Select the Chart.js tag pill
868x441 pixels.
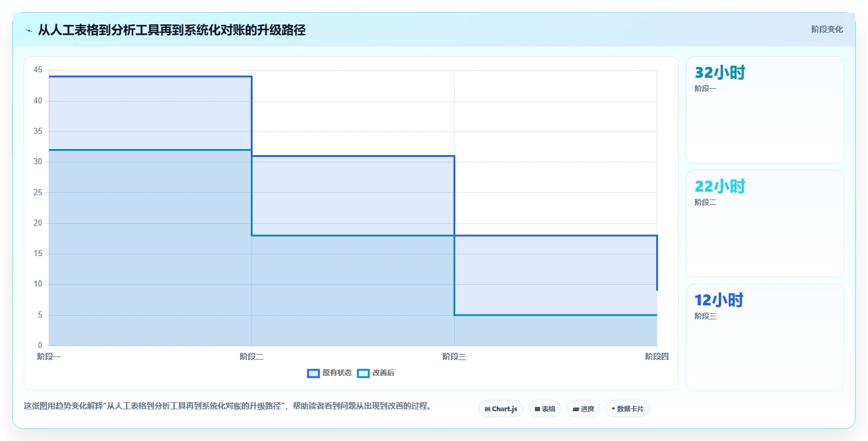point(501,409)
